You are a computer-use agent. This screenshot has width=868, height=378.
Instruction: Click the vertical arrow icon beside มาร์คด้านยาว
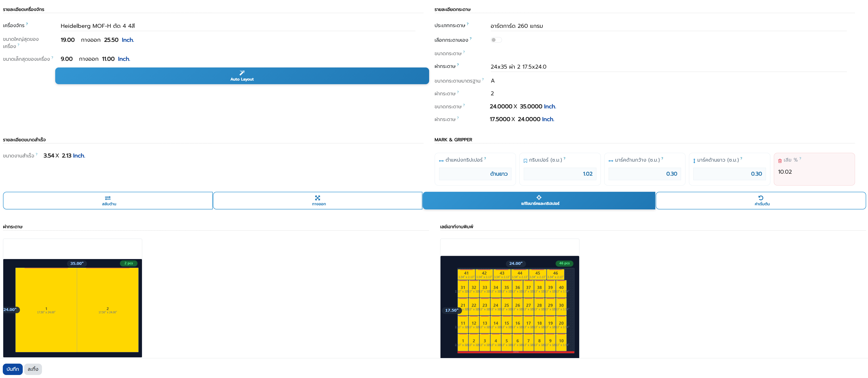pos(694,161)
